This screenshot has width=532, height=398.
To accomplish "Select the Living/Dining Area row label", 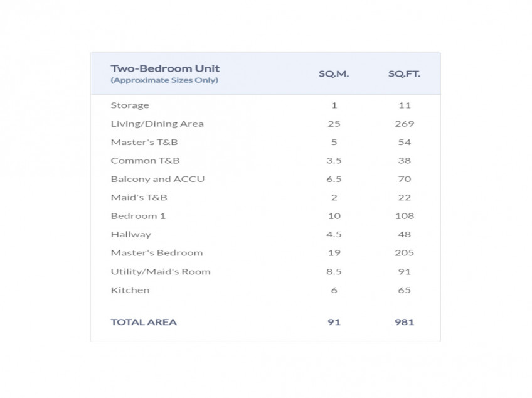I will point(157,124).
